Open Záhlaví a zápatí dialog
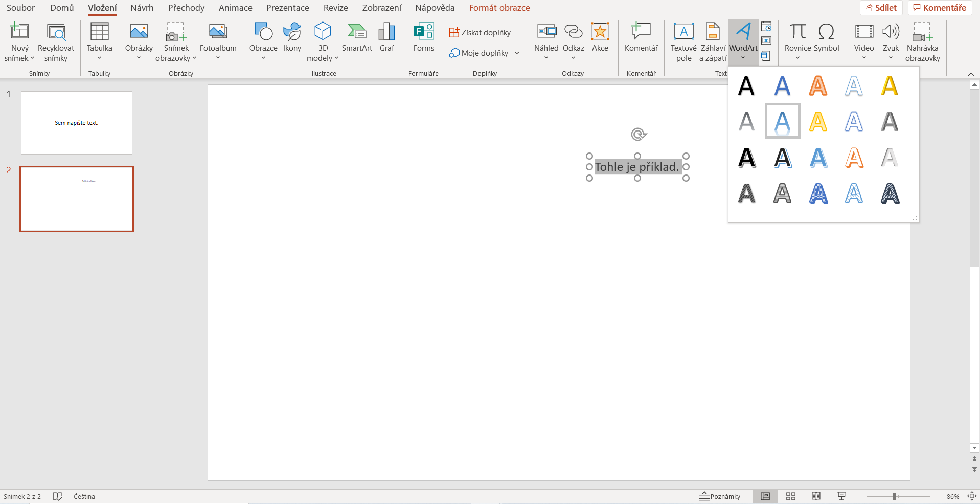This screenshot has height=504, width=980. tap(712, 41)
